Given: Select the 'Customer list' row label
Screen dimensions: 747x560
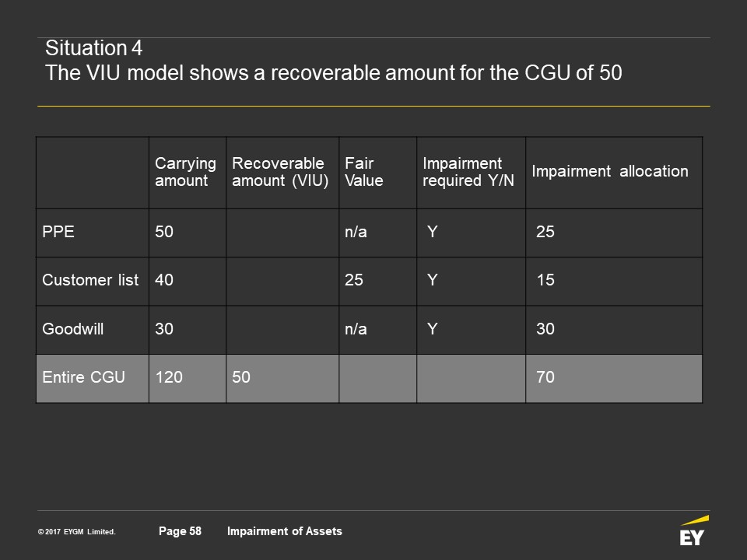Looking at the screenshot, I should [90, 280].
